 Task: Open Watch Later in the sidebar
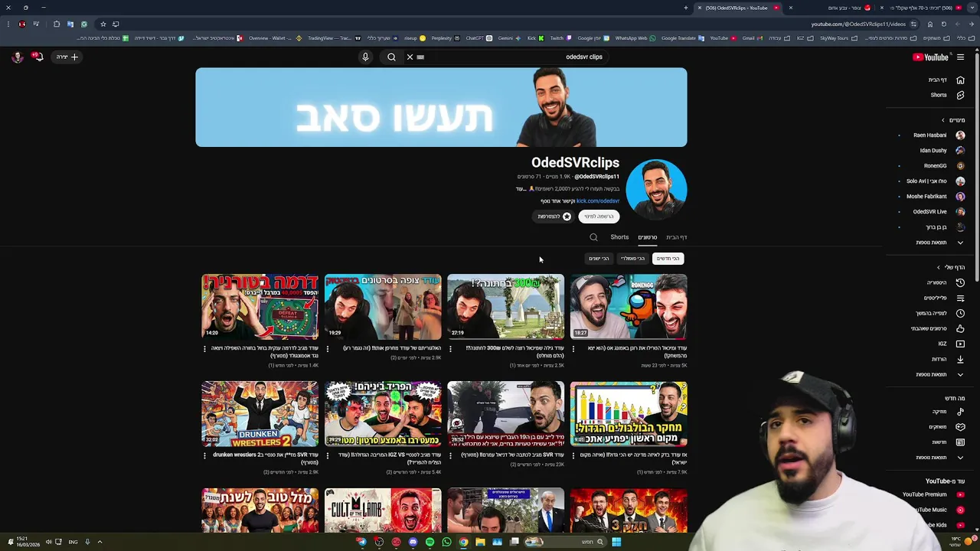(939, 313)
